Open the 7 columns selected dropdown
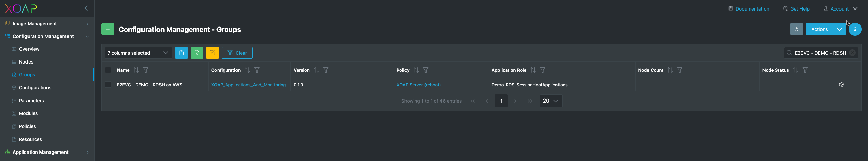 point(138,53)
